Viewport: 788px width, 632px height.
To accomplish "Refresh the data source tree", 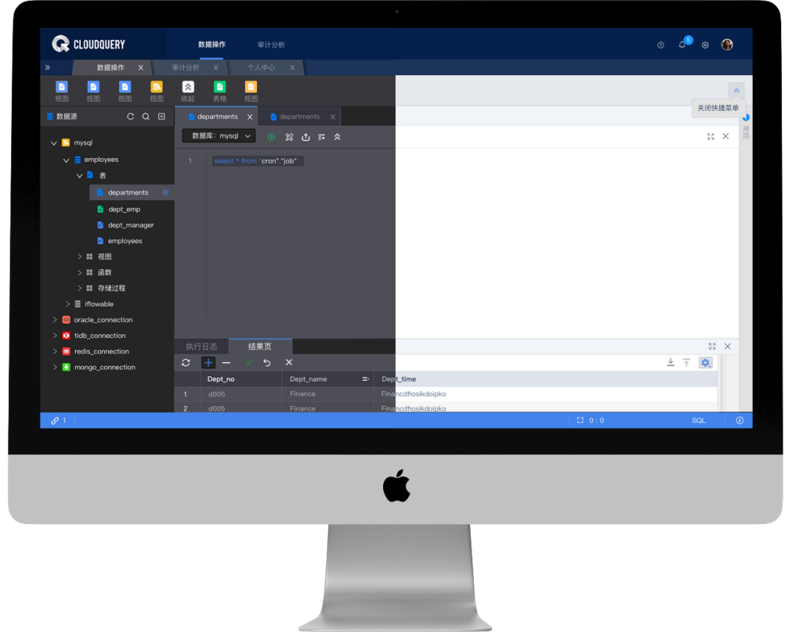I will 130,117.
